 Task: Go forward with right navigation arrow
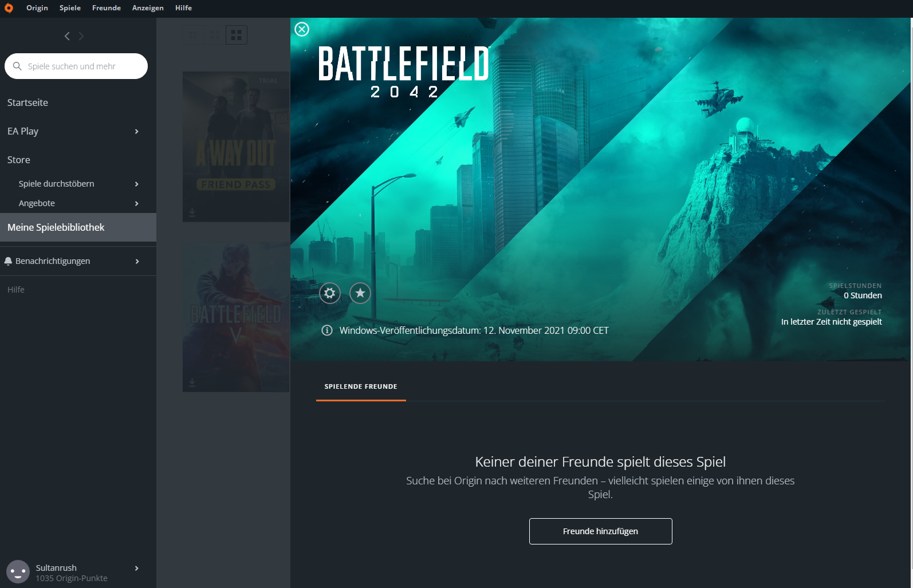(81, 36)
